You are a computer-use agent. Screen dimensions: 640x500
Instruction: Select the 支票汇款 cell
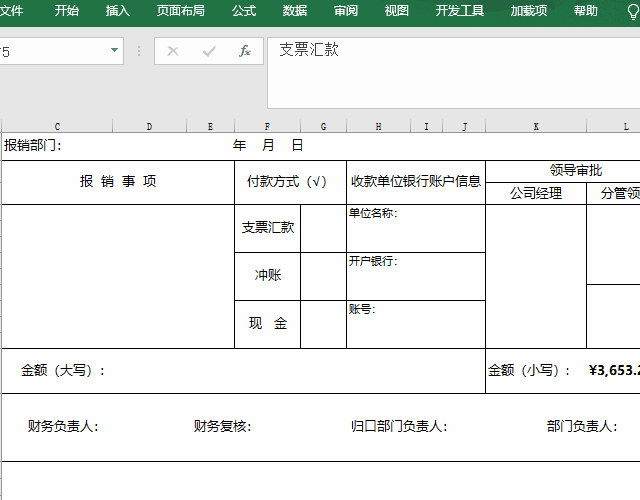point(267,228)
